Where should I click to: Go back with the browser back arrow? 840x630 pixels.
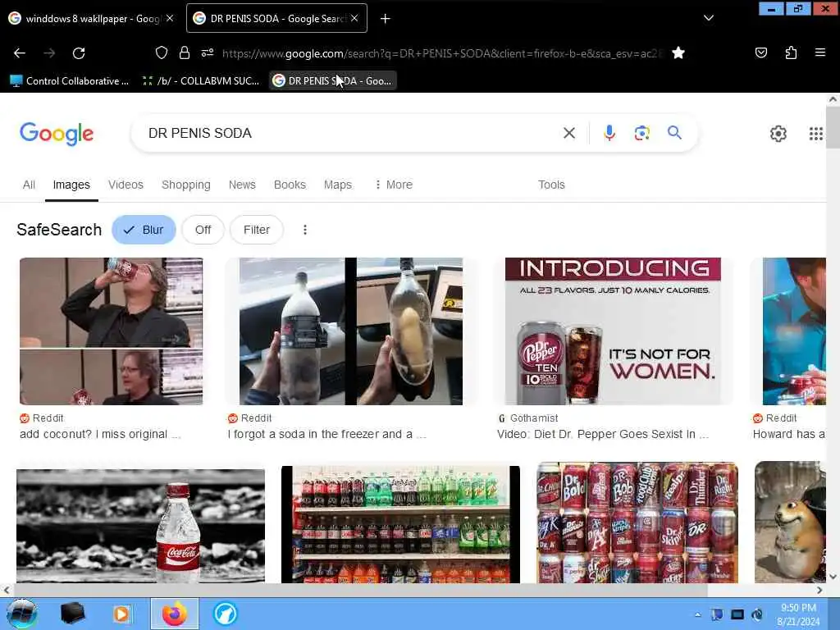pyautogui.click(x=20, y=53)
